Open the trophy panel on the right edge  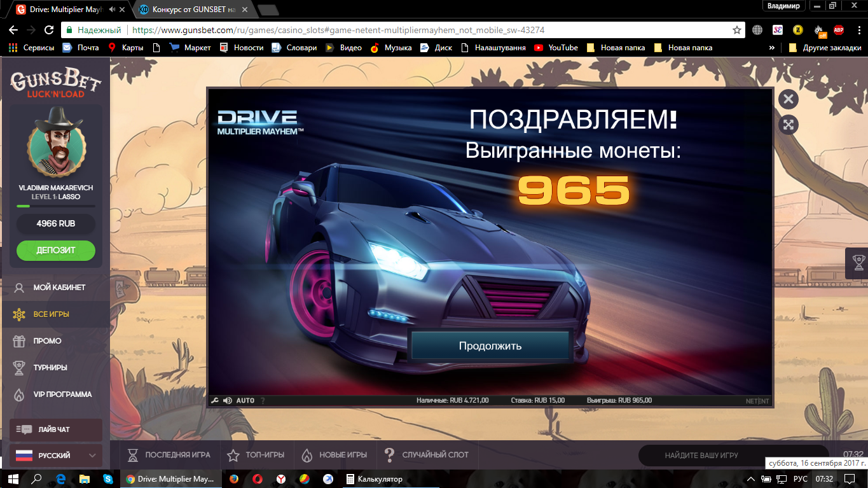tap(857, 263)
